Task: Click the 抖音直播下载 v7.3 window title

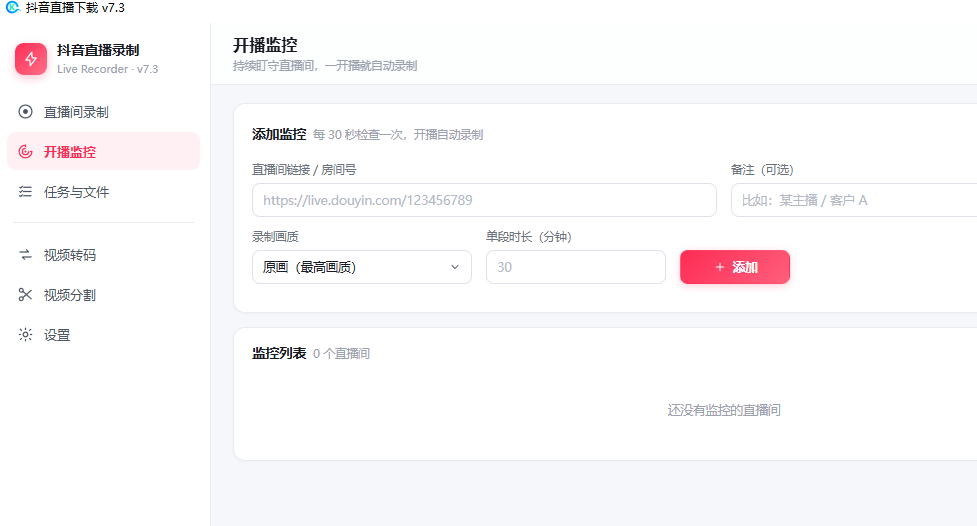Action: tap(75, 7)
